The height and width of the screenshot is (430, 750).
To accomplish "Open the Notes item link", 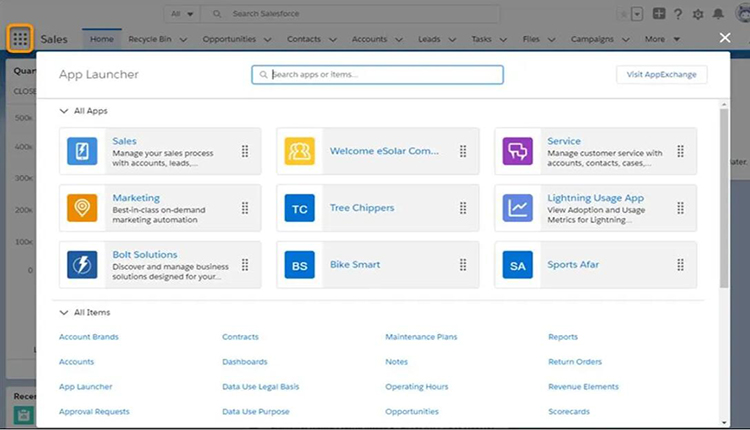I will tap(397, 362).
